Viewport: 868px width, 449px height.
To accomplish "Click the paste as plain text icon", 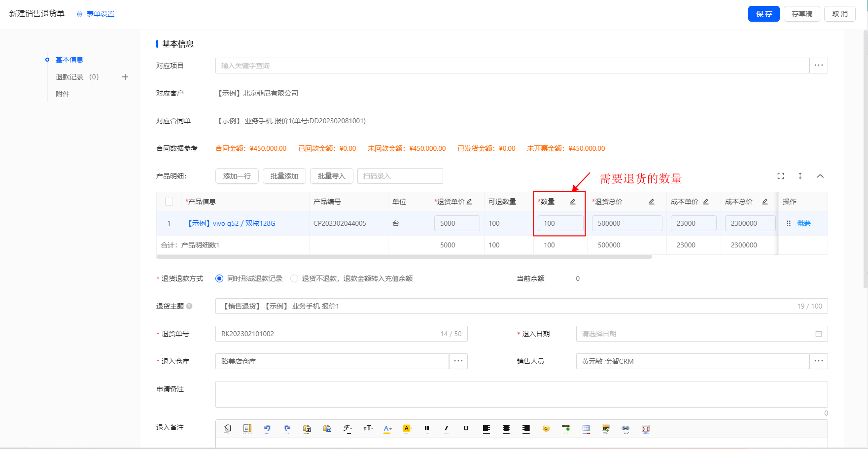I will coord(307,428).
